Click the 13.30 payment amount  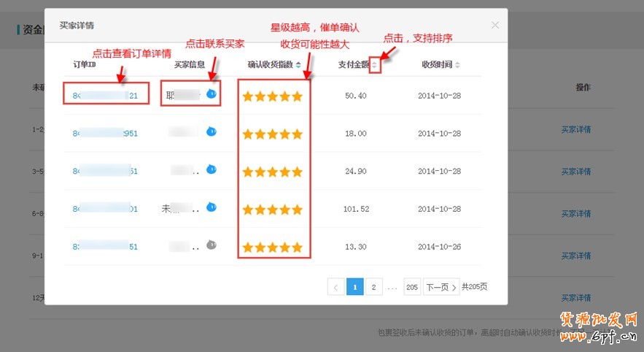point(356,247)
